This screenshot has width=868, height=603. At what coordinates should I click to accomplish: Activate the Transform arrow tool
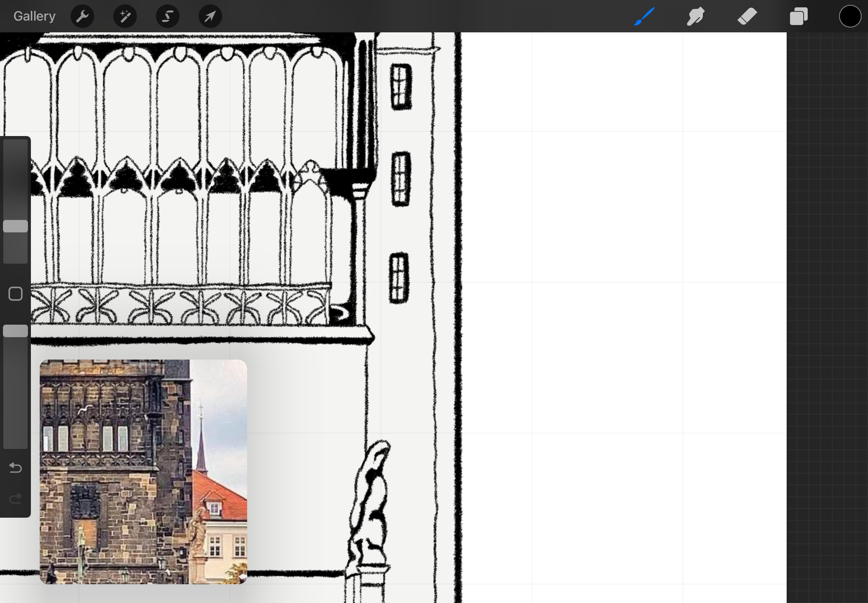(210, 16)
